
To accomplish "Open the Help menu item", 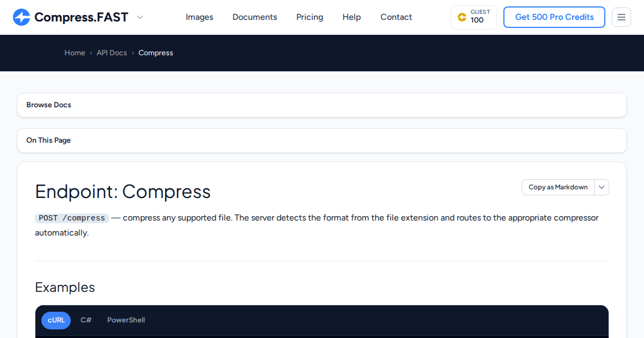I will 352,17.
